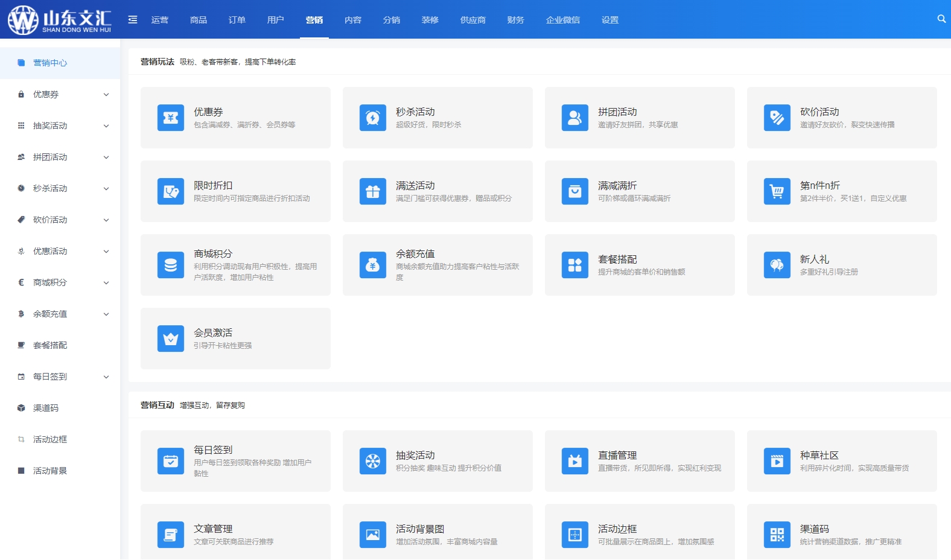951x560 pixels.
Task: Open the 抽奖活动 wheel card icon
Action: [373, 461]
